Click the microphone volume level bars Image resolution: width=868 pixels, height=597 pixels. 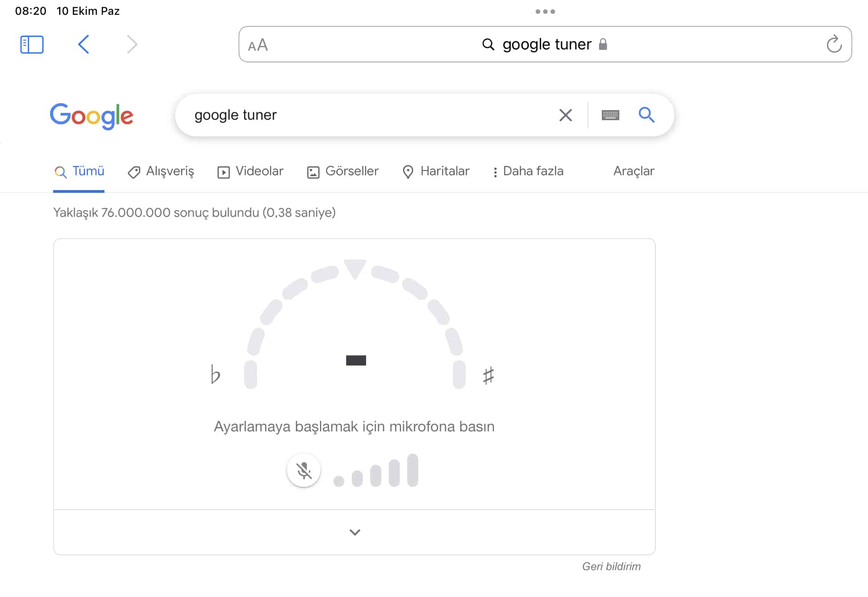pos(376,470)
